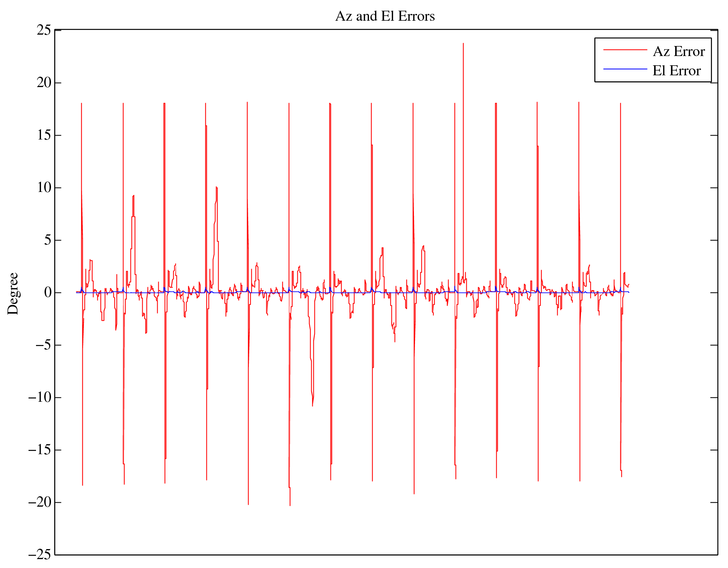
Task: Click the blue El Error legend line sample
Action: pos(625,69)
